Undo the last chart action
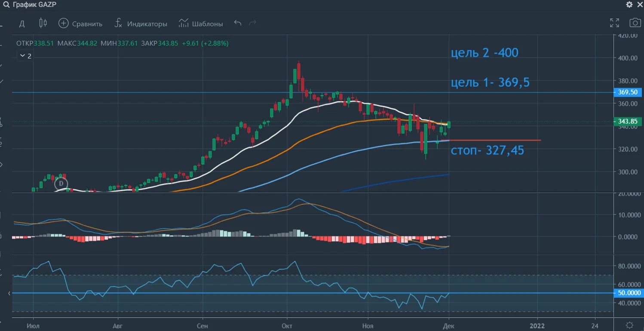 238,23
